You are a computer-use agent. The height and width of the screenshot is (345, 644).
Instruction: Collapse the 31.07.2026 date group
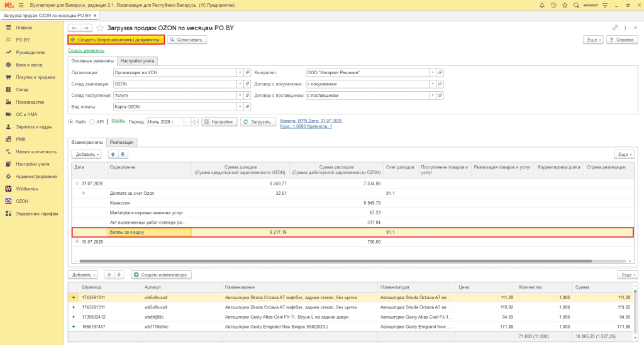pyautogui.click(x=77, y=183)
